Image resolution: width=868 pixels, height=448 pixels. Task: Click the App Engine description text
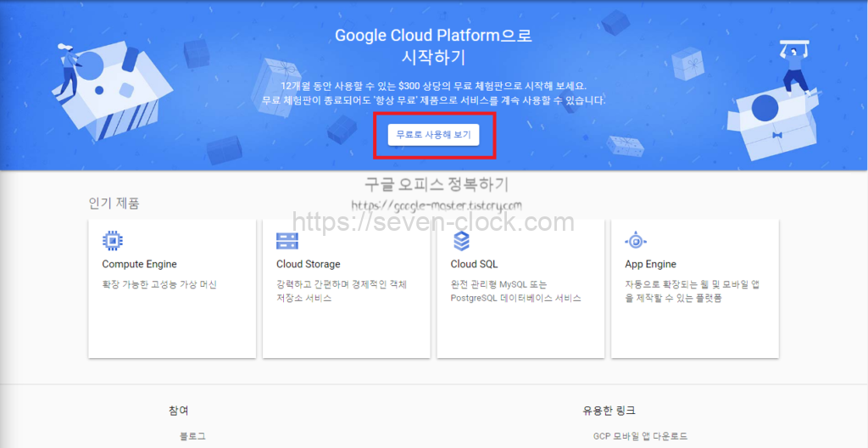click(692, 291)
